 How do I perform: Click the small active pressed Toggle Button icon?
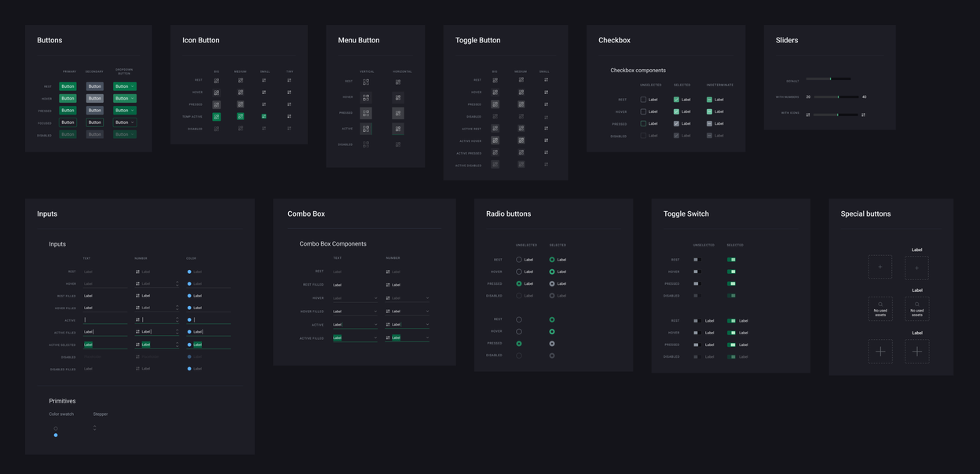pyautogui.click(x=546, y=152)
